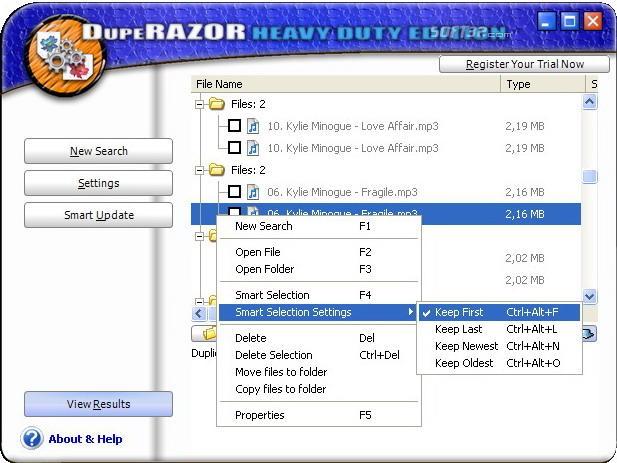Open Properties from context menu
617x463 pixels.
tap(320, 415)
